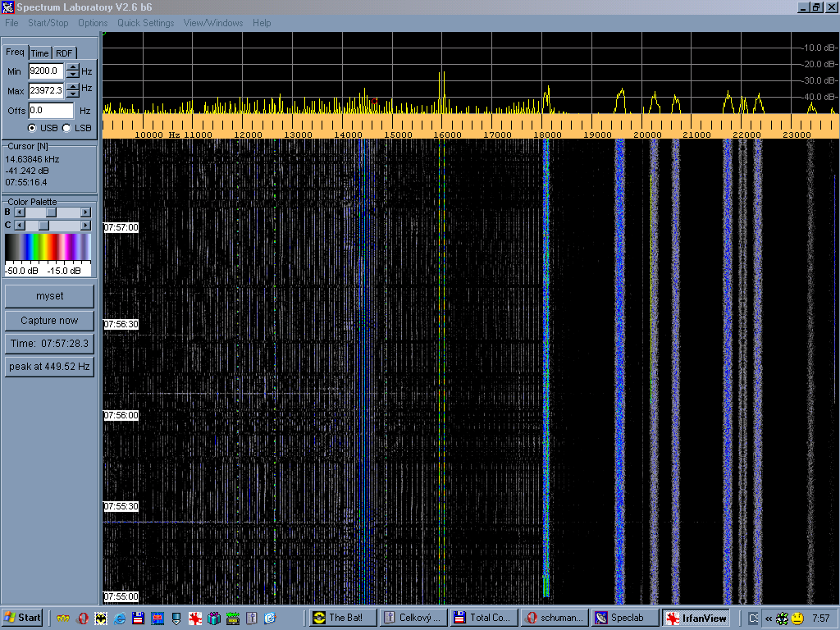
Task: Click the contrast C slider thumb
Action: point(44,226)
